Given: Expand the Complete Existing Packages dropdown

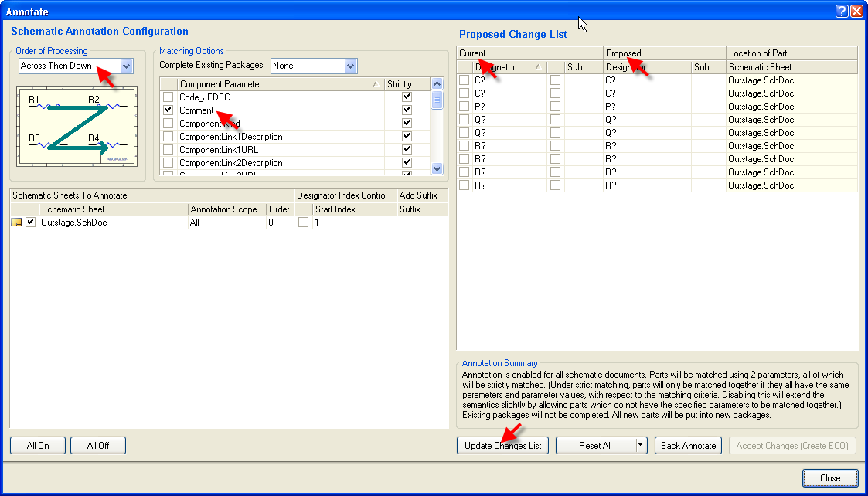Looking at the screenshot, I should [x=350, y=66].
